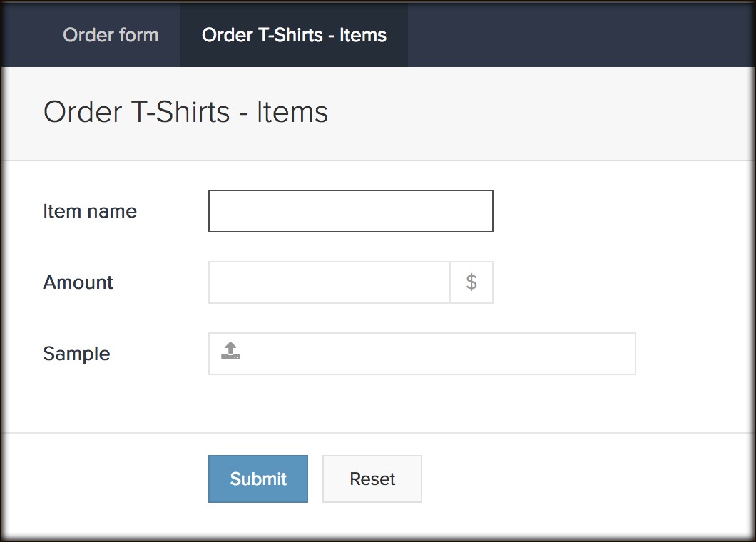Screen dimensions: 756x542
Task: Click blank footer area right of Reset
Action: click(571, 479)
